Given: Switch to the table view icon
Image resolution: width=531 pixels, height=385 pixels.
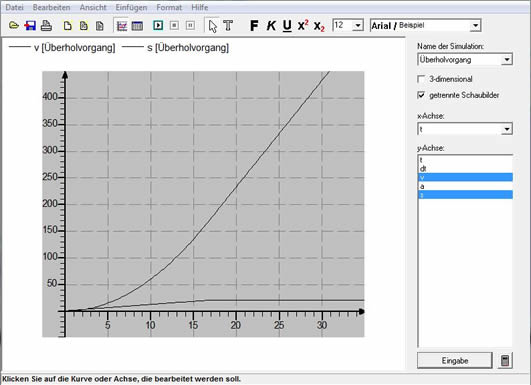Looking at the screenshot, I should tap(137, 25).
